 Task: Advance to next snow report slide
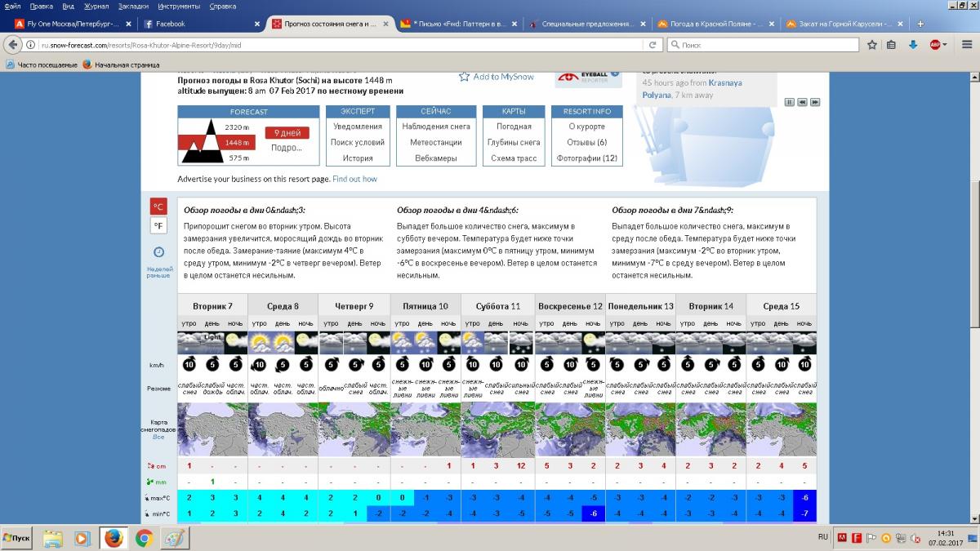click(x=814, y=102)
